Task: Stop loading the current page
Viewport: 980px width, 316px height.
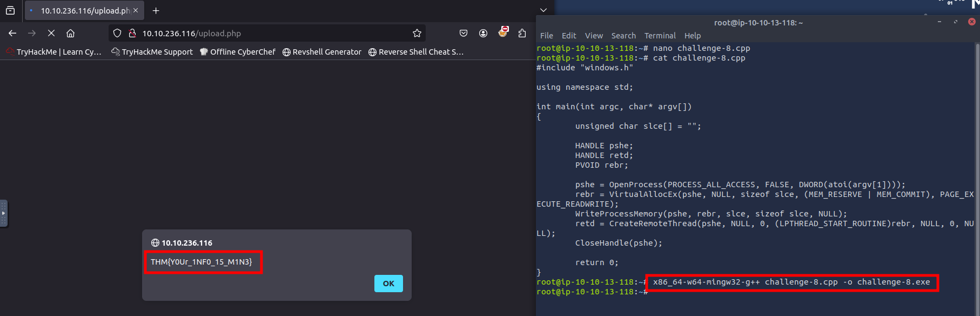Action: pos(51,33)
